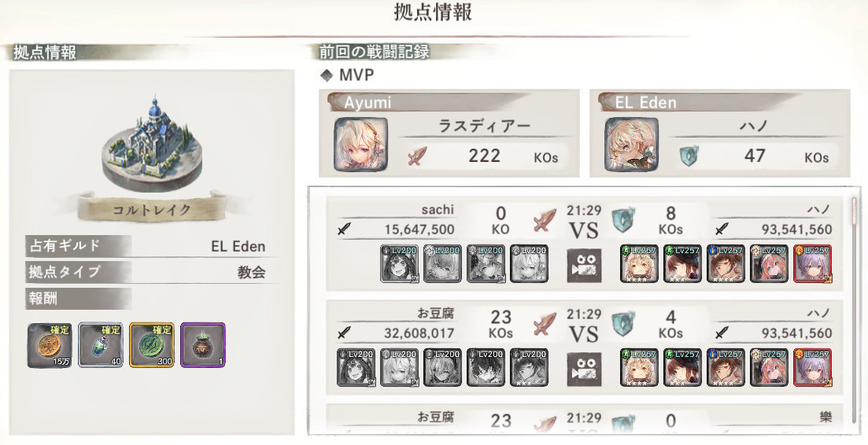The width and height of the screenshot is (868, 445).
Task: Open the partially visible third battle record row
Action: click(584, 418)
